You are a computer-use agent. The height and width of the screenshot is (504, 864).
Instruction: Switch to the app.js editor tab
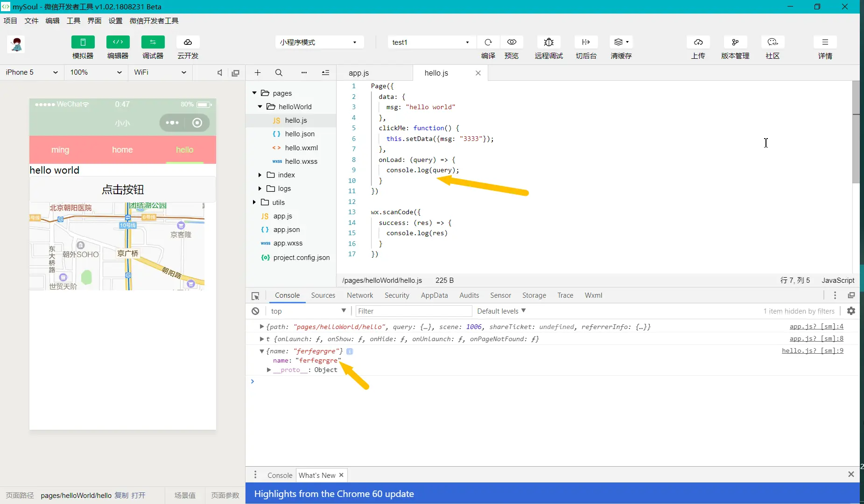tap(374, 73)
